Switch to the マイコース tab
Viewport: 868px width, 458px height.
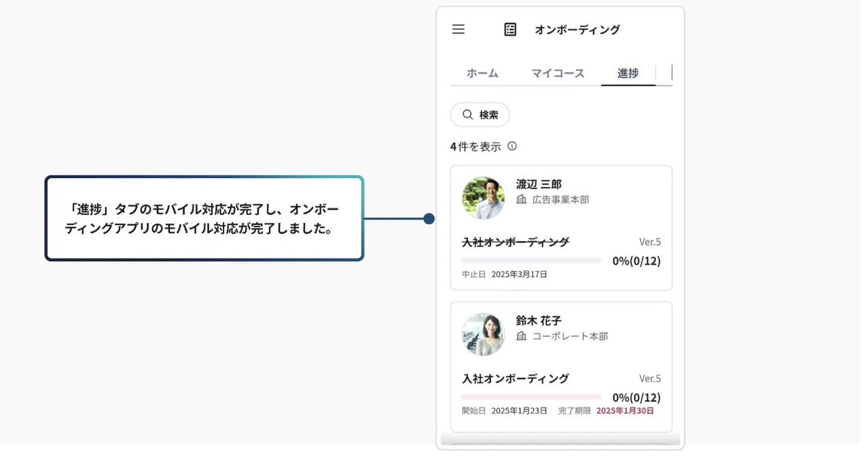(558, 73)
